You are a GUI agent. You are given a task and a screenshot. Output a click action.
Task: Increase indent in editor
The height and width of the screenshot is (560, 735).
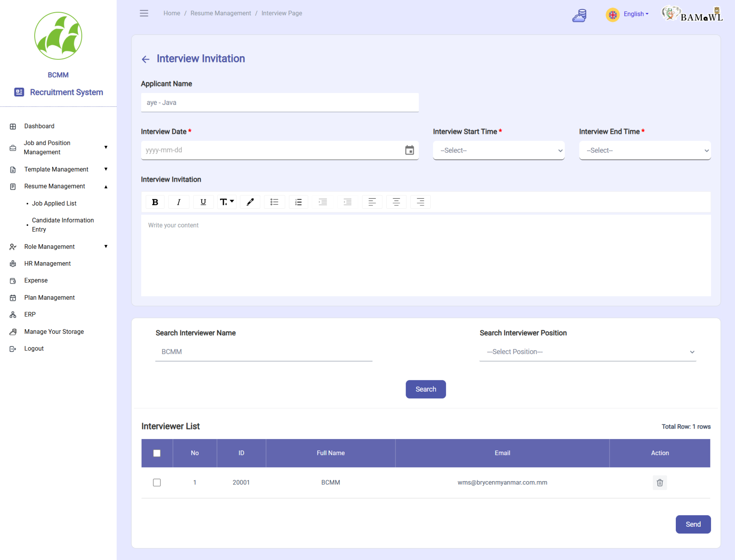[x=323, y=202]
